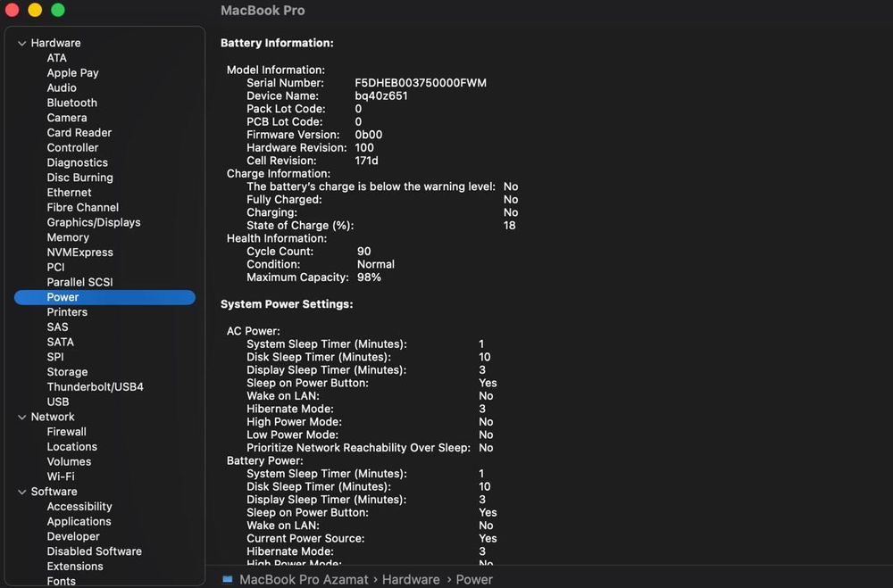Click the Software category label
This screenshot has height=588, width=893.
pyautogui.click(x=54, y=492)
